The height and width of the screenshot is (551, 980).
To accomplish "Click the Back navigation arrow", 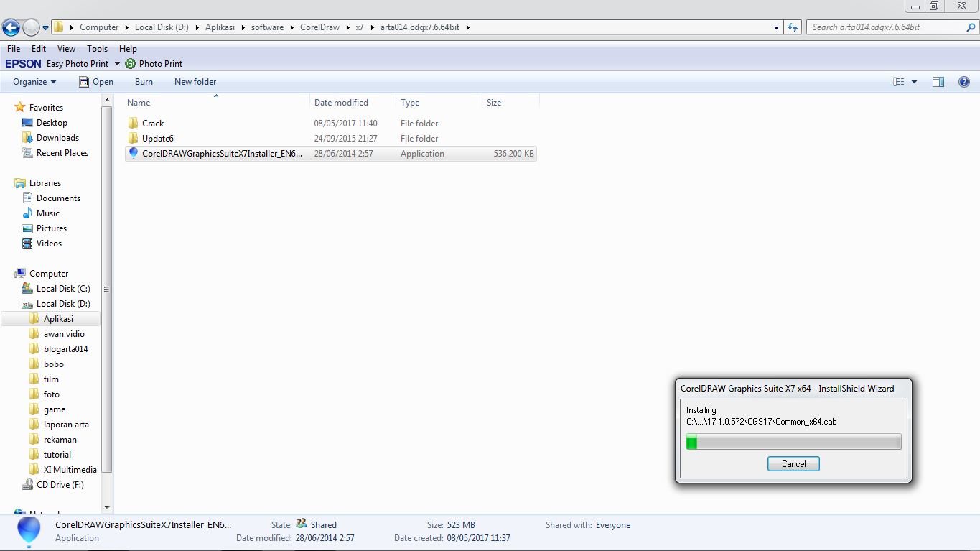I will click(11, 28).
